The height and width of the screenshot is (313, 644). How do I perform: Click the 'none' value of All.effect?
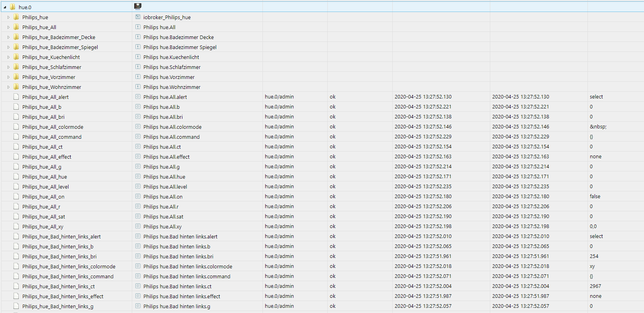(596, 156)
